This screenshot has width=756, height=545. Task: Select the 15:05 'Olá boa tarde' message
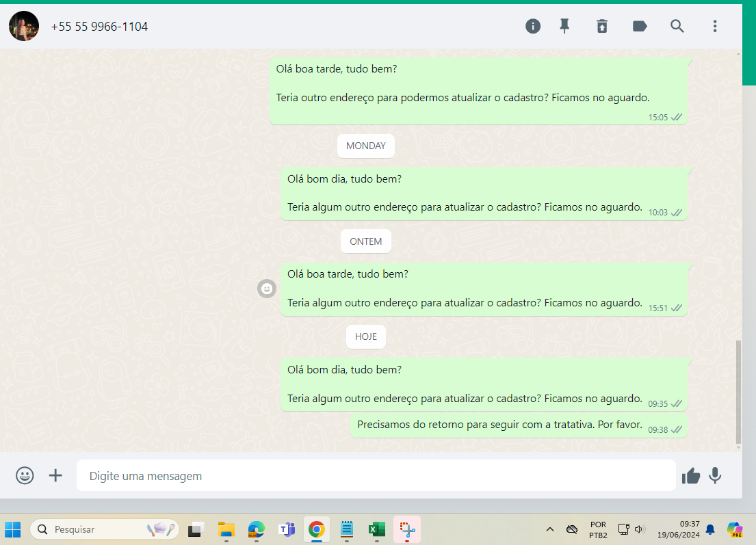point(478,91)
